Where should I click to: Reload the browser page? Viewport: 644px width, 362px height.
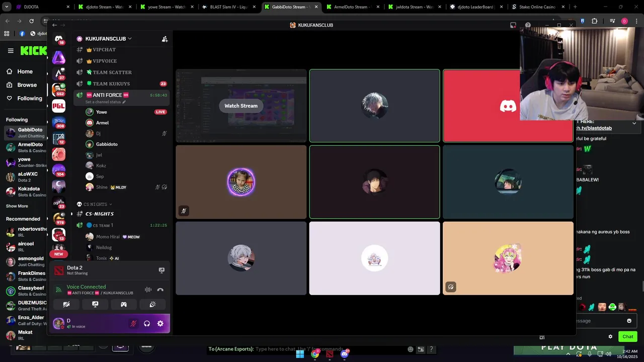click(x=31, y=21)
